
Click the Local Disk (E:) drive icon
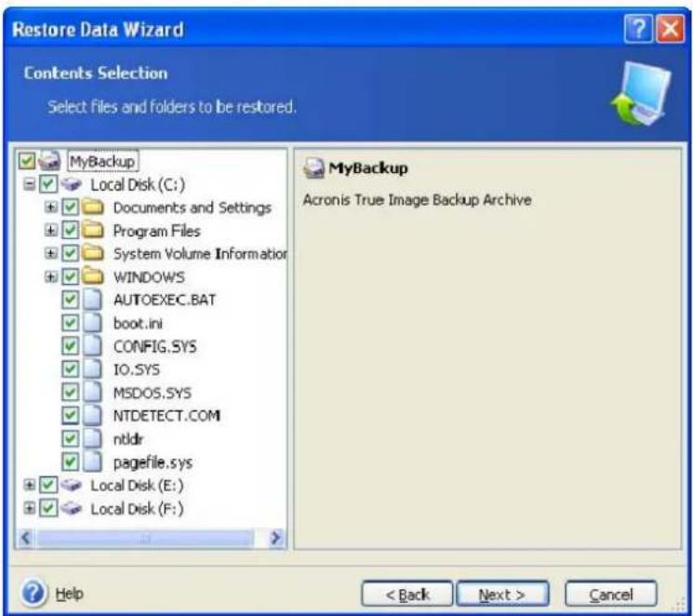[x=71, y=485]
